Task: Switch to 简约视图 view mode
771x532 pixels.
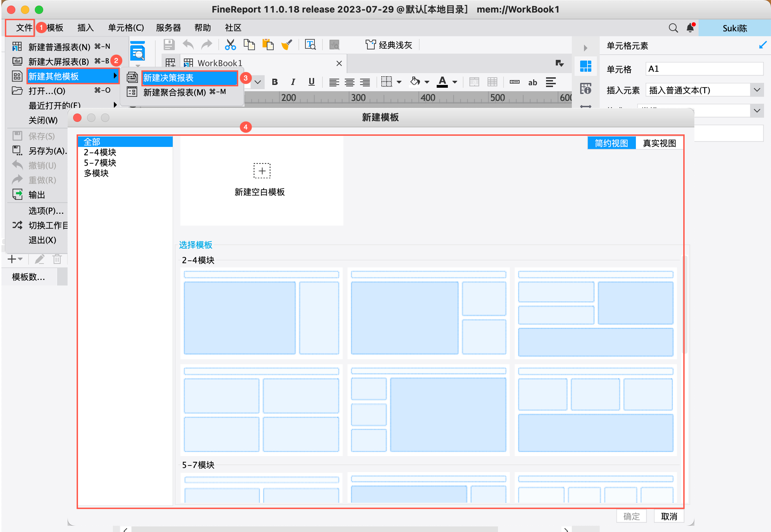Action: coord(611,143)
